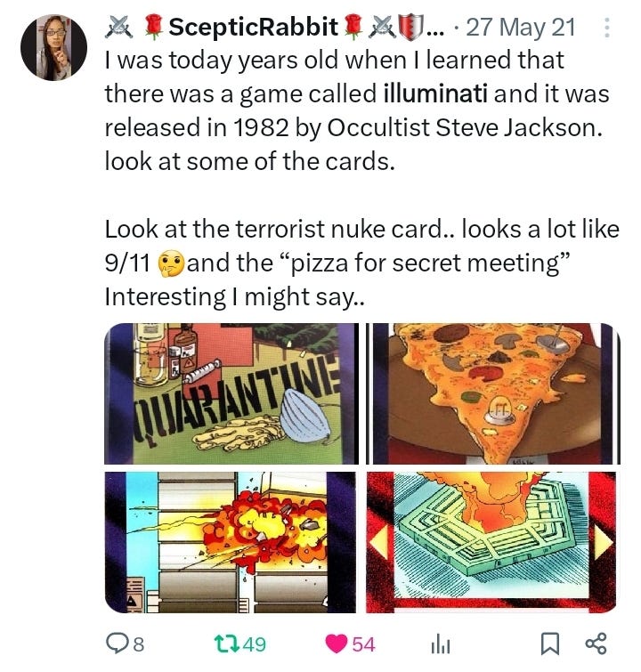Open the three-dot more options menu
641x672 pixels.
(606, 28)
